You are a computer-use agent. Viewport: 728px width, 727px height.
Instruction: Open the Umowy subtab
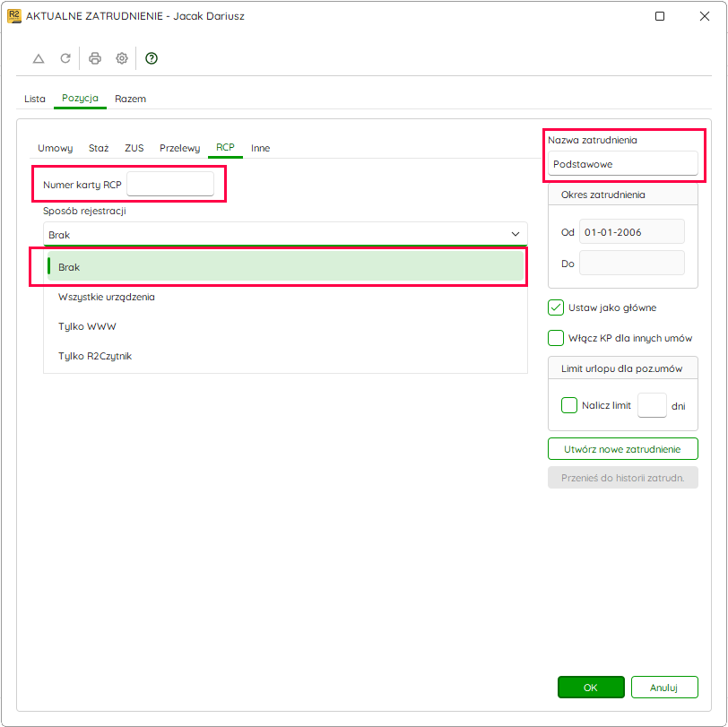click(x=56, y=148)
